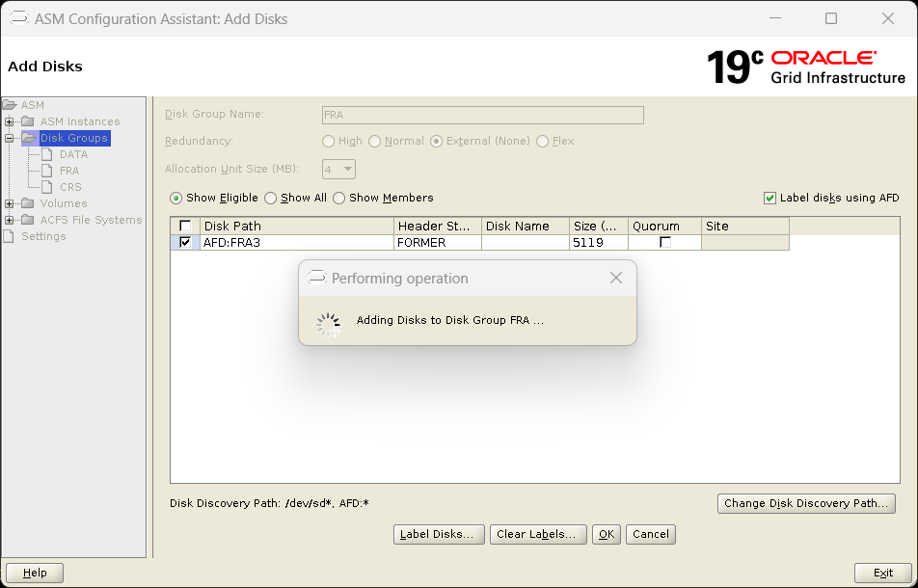Select the Show Eligible radio button
This screenshot has width=918, height=588.
point(175,199)
